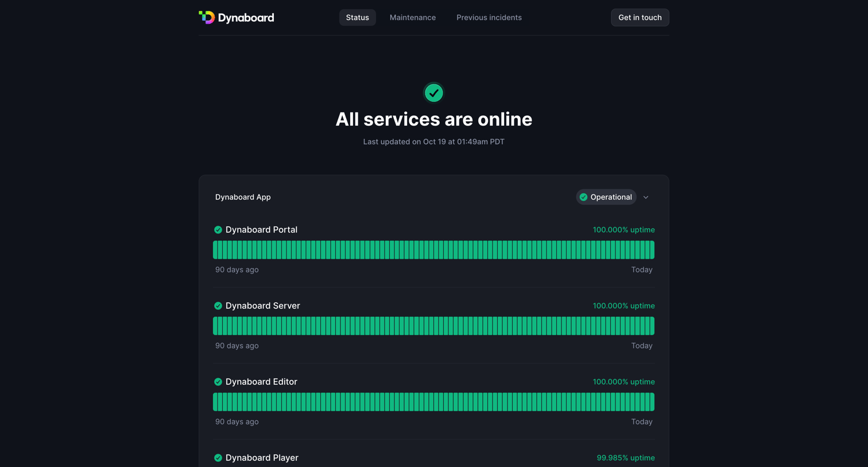Click the Operational status badge
The image size is (868, 467).
click(606, 197)
